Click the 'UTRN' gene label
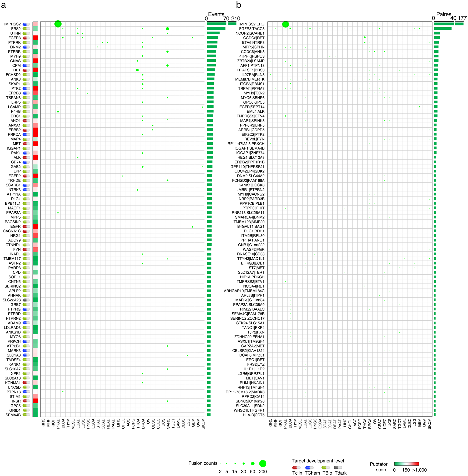This screenshot has height=476, width=468. click(x=15, y=33)
